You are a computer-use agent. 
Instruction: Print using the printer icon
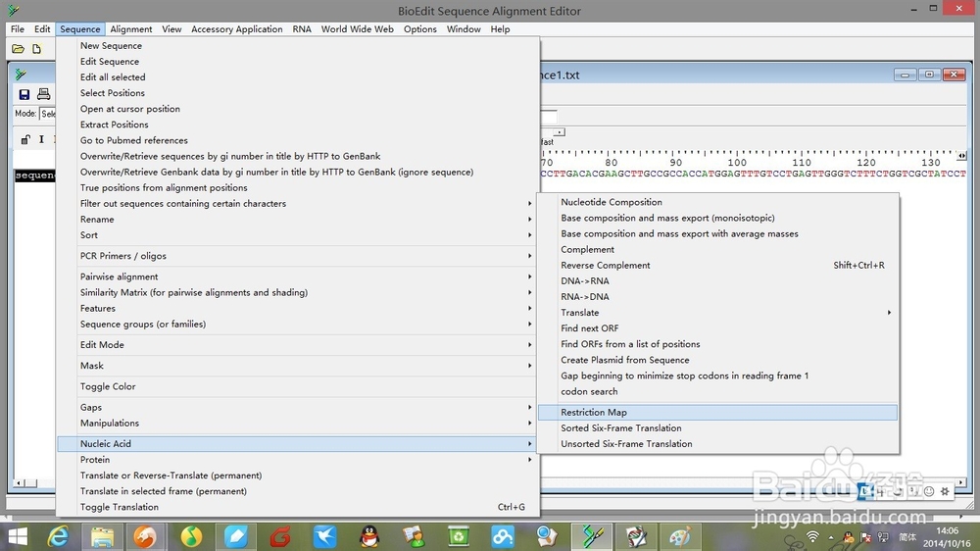coord(44,94)
